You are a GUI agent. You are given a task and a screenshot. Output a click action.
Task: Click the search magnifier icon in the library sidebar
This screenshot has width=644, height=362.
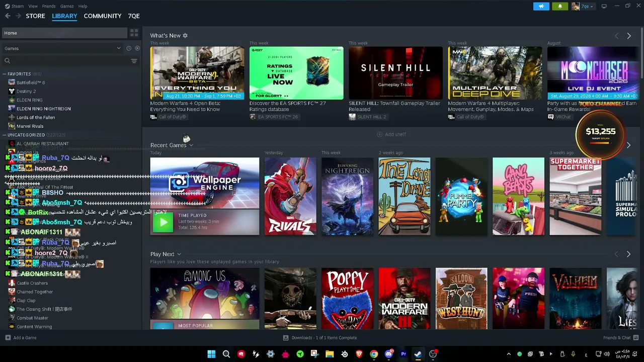click(8, 61)
